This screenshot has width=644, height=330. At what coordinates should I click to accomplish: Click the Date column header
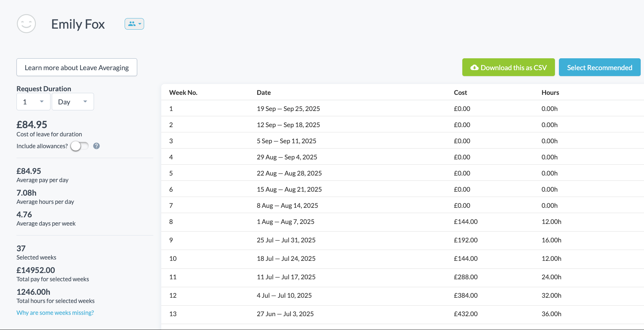[263, 93]
